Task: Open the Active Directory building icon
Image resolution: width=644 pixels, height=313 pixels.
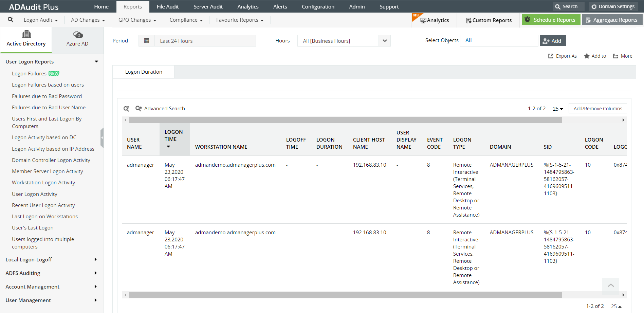Action: (x=26, y=34)
